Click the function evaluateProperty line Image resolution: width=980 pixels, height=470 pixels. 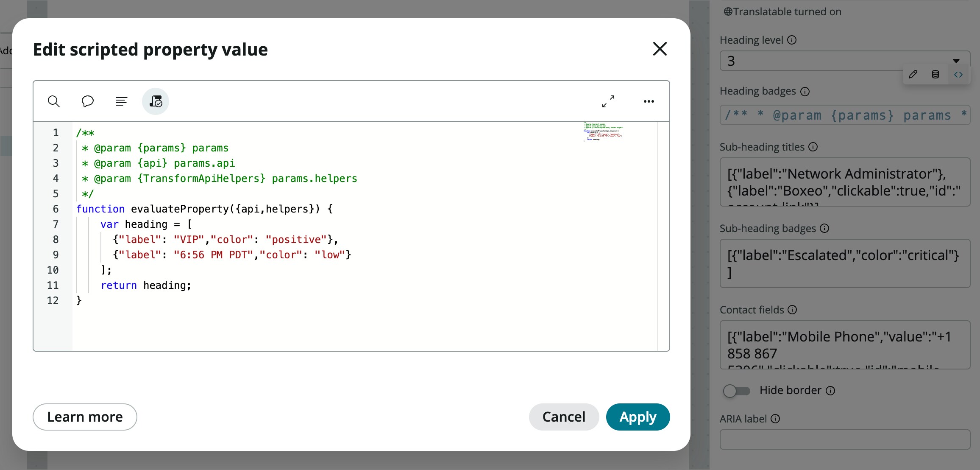[x=204, y=209]
